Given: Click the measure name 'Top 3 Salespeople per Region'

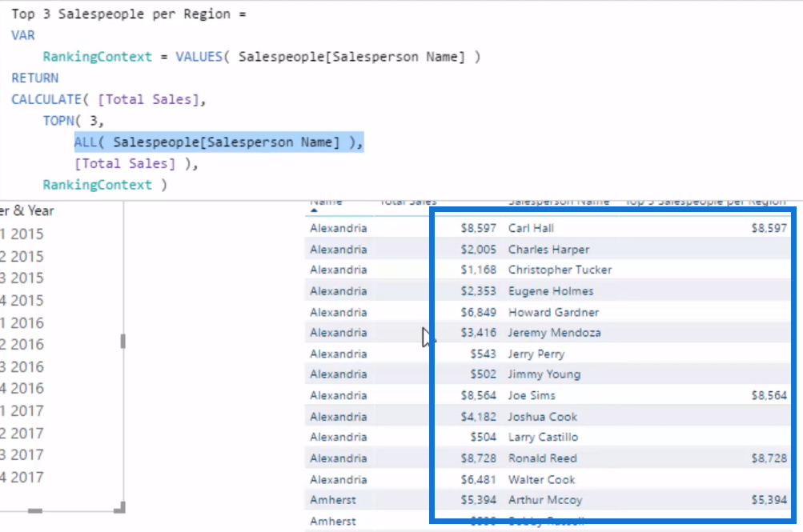Looking at the screenshot, I should click(121, 14).
